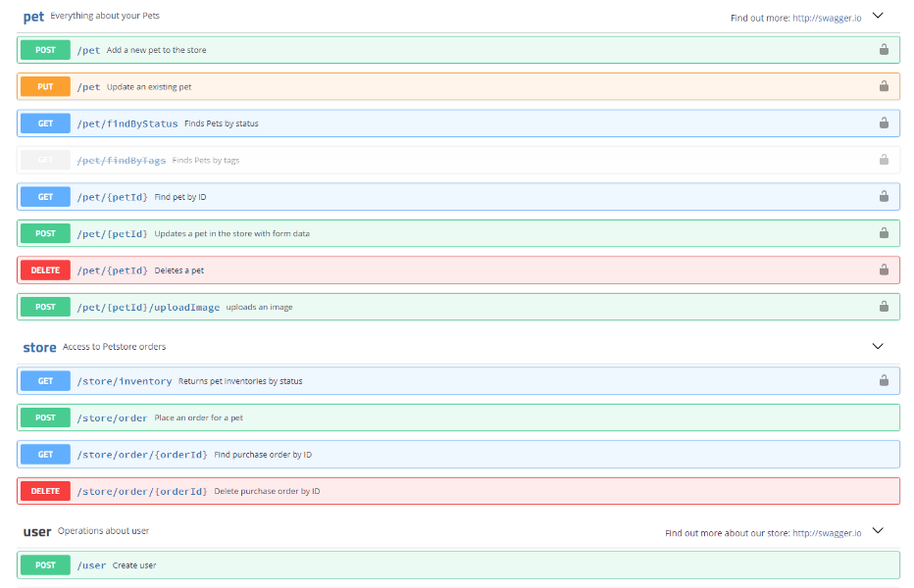The height and width of the screenshot is (588, 914).
Task: Click the padlock on GET /pet/findByStatus
Action: [x=884, y=122]
